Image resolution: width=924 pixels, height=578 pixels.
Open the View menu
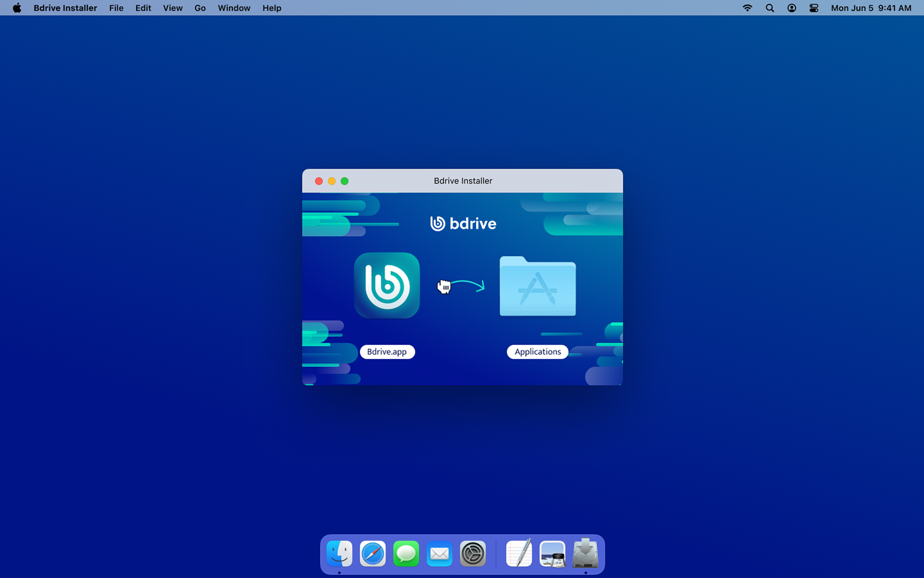point(173,8)
